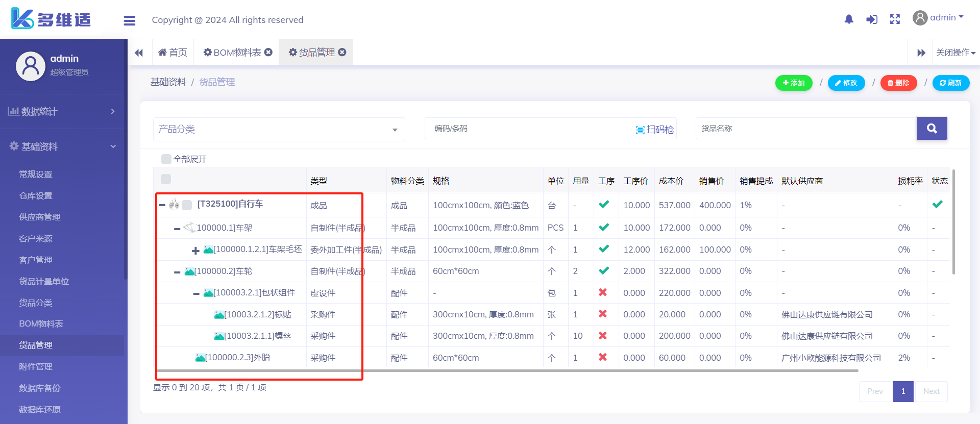Open 供应商管理 in the sidebar
Image resolution: width=980 pixels, height=424 pixels.
(40, 217)
